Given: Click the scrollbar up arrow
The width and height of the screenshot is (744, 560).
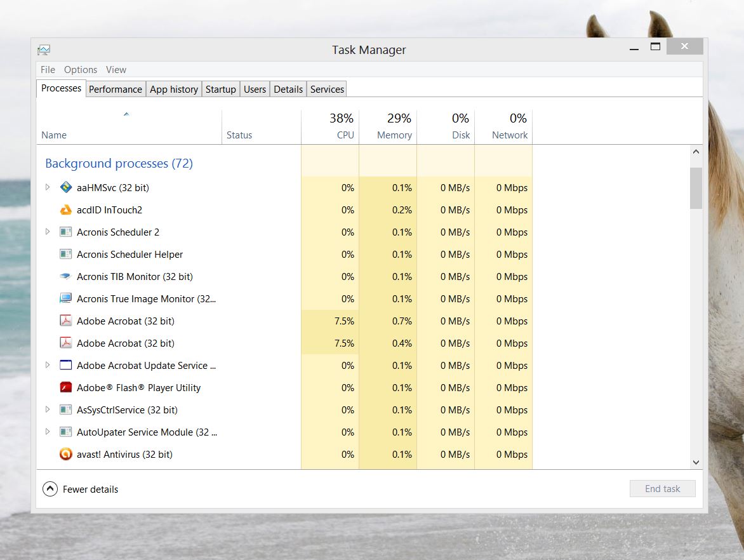Looking at the screenshot, I should click(x=696, y=152).
